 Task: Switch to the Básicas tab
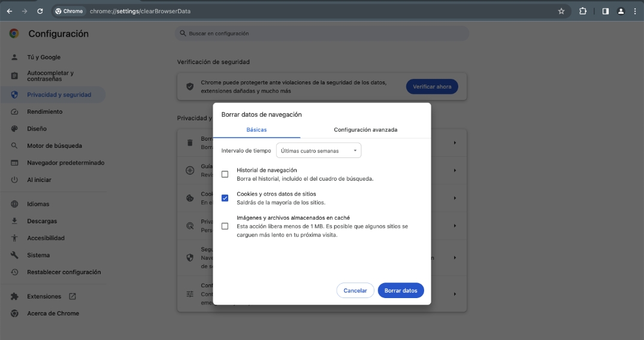pyautogui.click(x=256, y=130)
